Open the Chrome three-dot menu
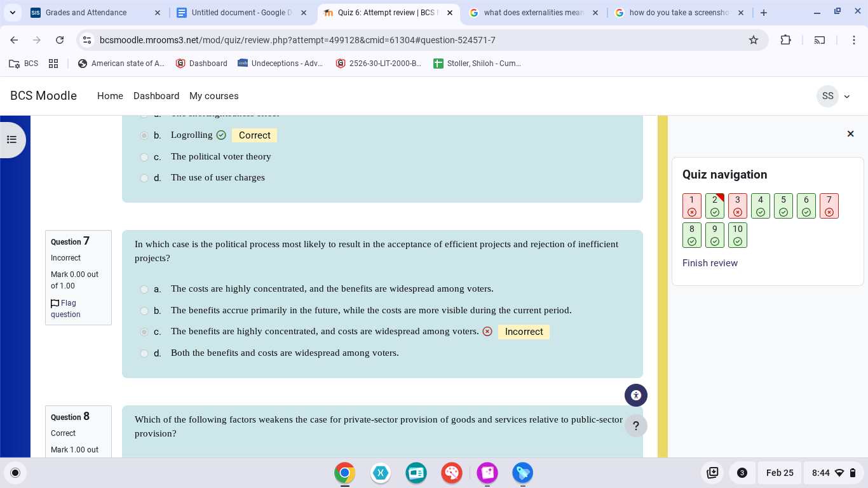 click(x=854, y=39)
